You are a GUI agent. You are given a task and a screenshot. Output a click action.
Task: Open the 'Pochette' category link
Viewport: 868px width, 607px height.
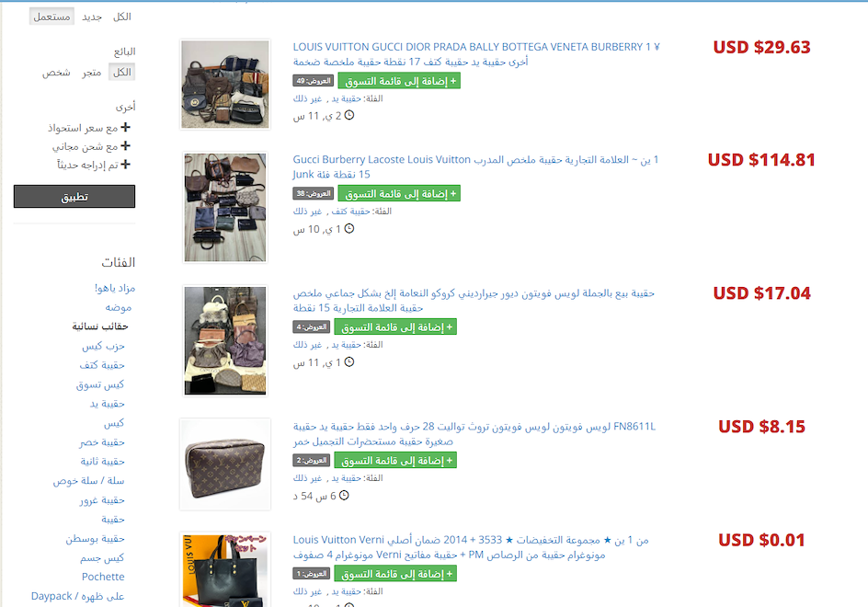tap(103, 577)
